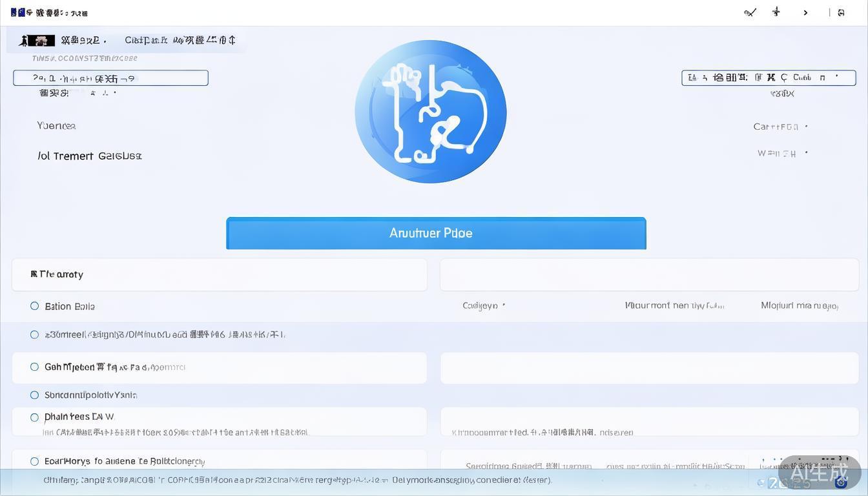Click the checkmark icon in the top toolbar

click(x=750, y=12)
